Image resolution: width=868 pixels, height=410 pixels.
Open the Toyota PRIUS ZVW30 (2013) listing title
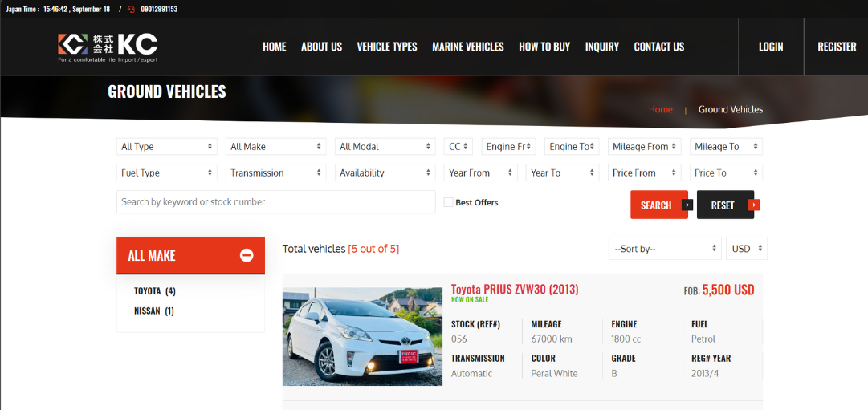click(x=515, y=289)
